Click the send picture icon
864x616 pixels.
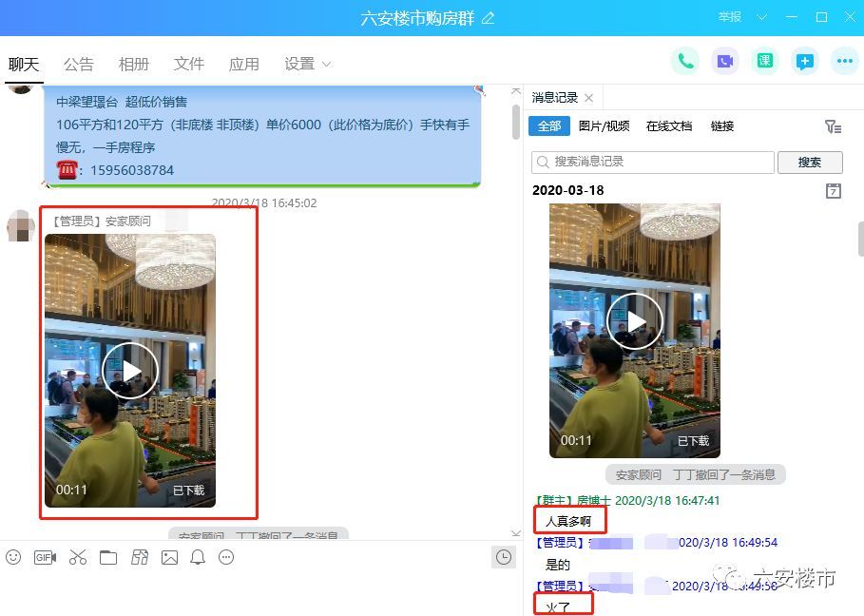[169, 558]
